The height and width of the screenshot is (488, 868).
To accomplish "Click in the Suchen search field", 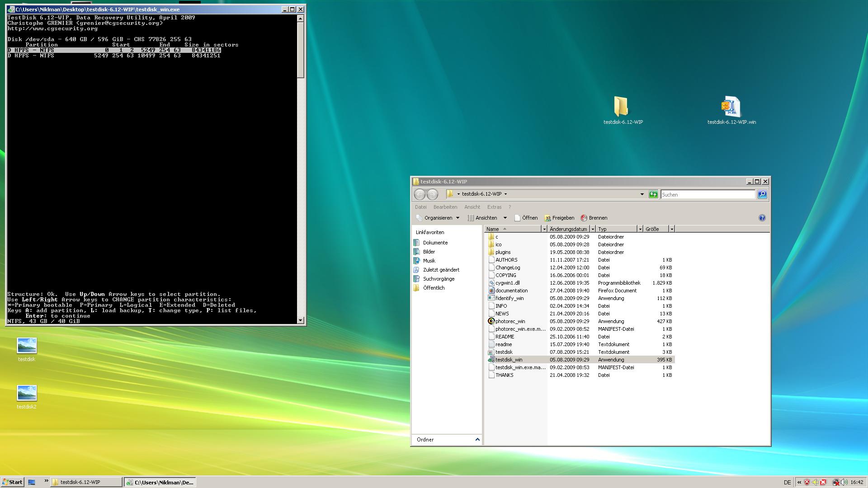I will pos(708,194).
